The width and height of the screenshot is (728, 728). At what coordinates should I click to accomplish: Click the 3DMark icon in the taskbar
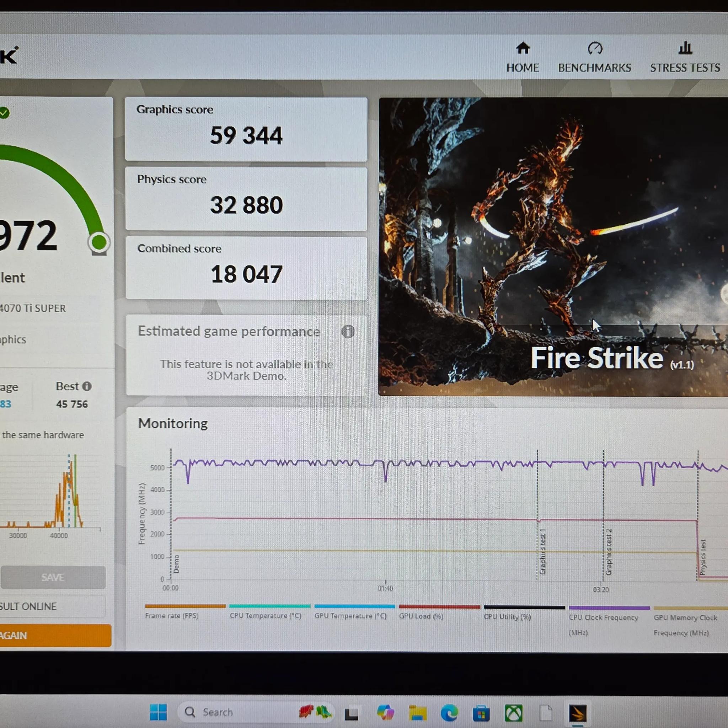[x=578, y=713]
